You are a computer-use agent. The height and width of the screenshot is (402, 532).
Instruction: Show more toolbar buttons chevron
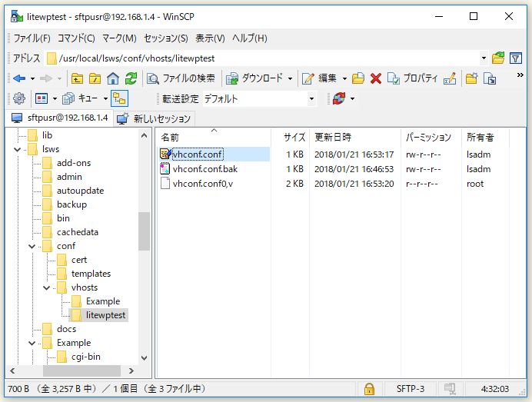click(520, 75)
